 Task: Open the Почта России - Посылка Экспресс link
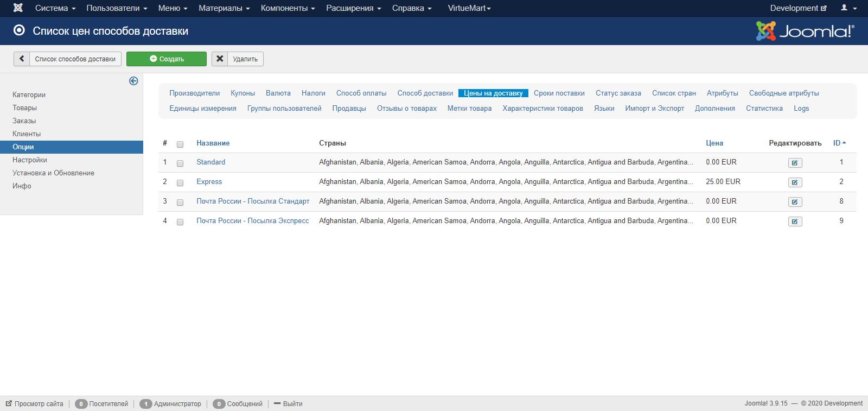[253, 220]
